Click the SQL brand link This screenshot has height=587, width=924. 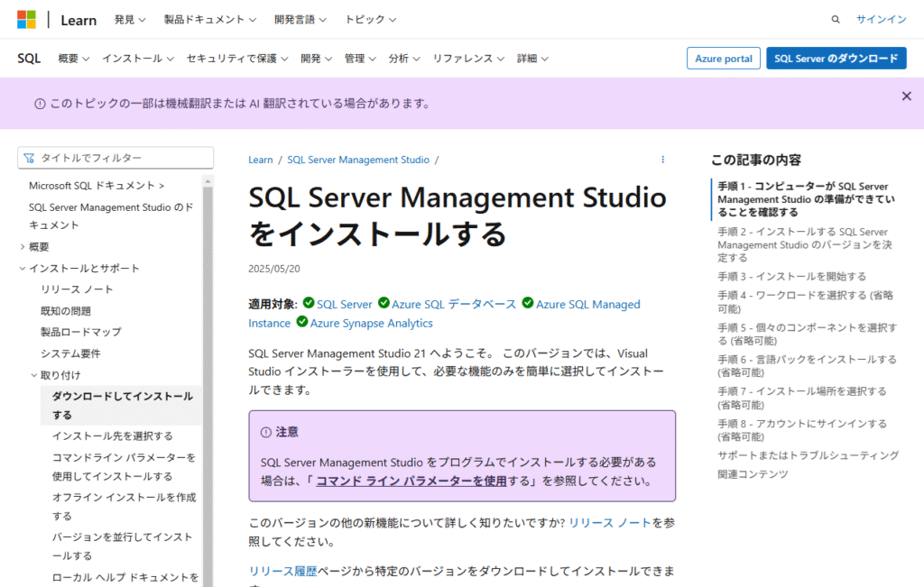[29, 59]
